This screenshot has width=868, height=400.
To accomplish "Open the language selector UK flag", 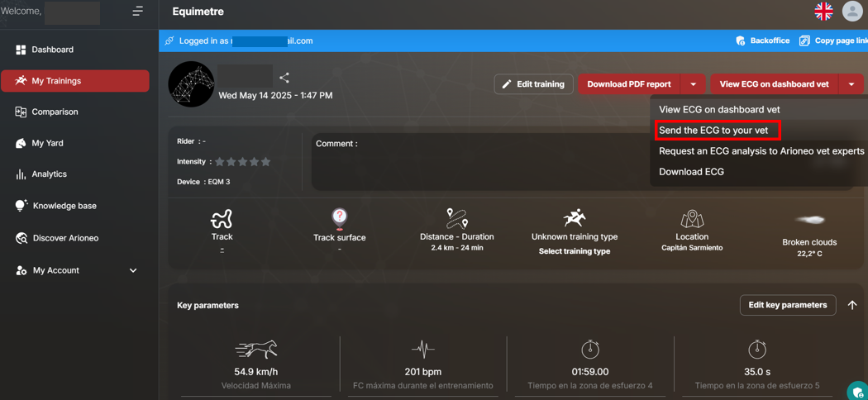I will [x=823, y=11].
